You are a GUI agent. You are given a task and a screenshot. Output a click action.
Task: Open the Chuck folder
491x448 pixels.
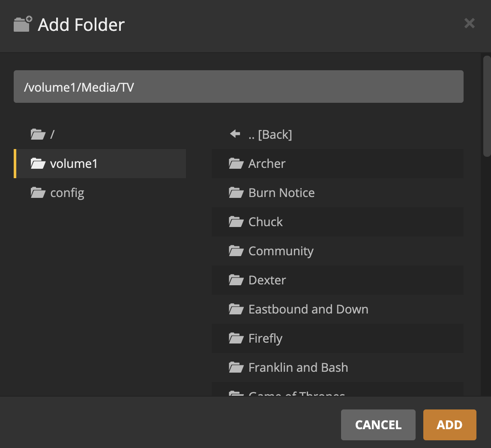338,222
